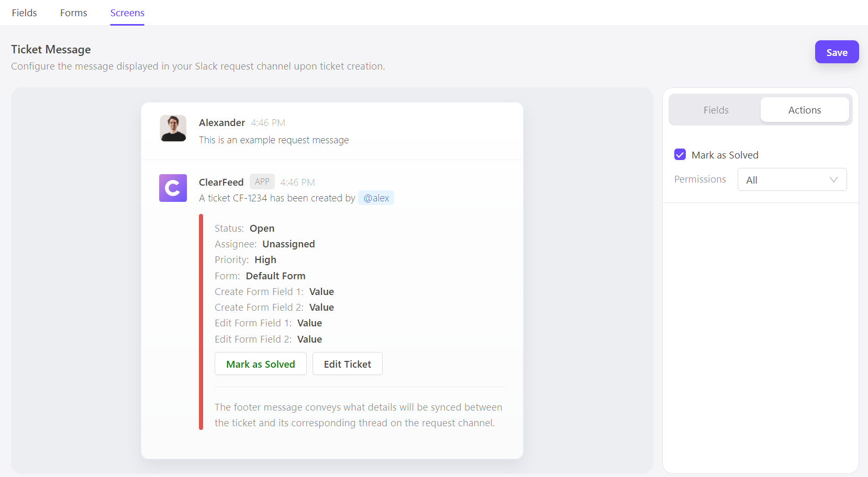Click the Edit Ticket button
This screenshot has width=868, height=477.
pyautogui.click(x=347, y=364)
